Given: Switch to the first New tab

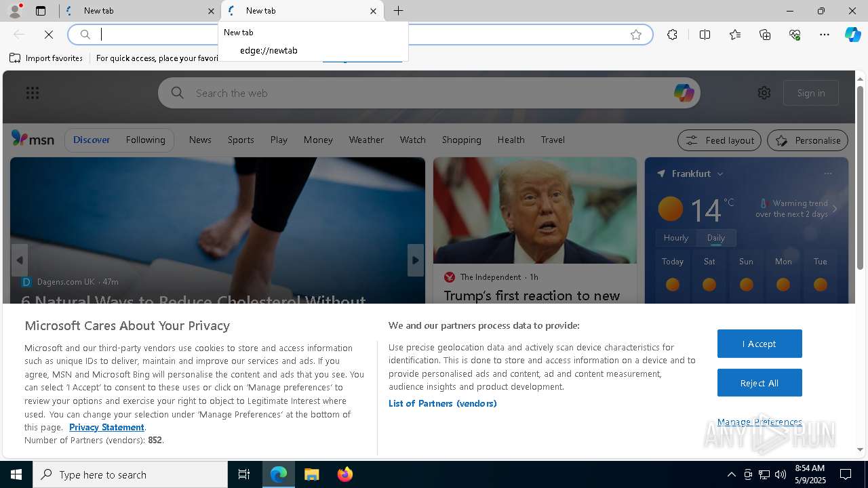Looking at the screenshot, I should (x=140, y=11).
